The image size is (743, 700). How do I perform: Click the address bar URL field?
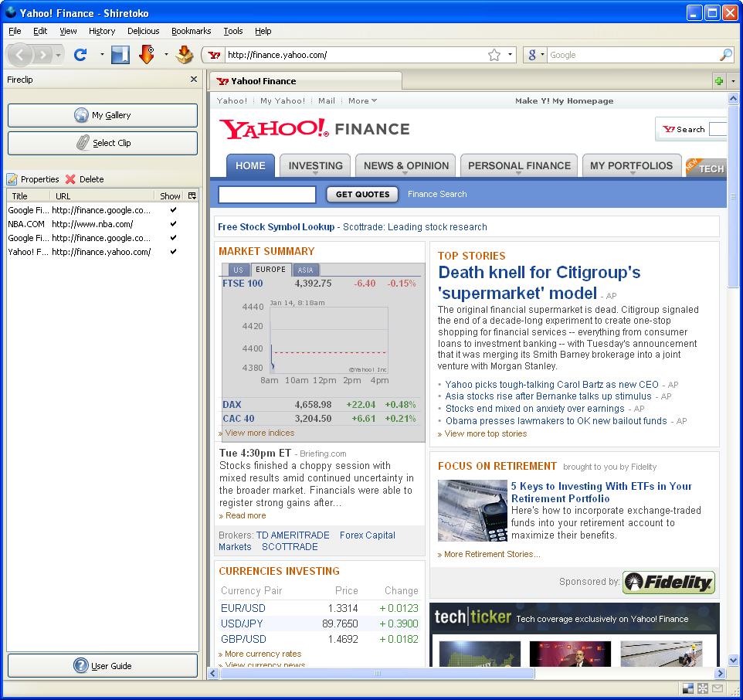tap(356, 55)
